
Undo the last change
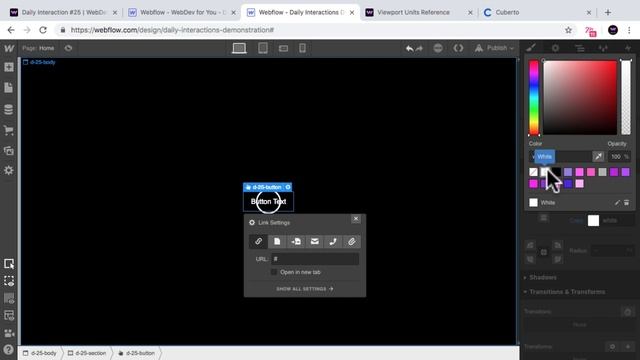tap(409, 49)
